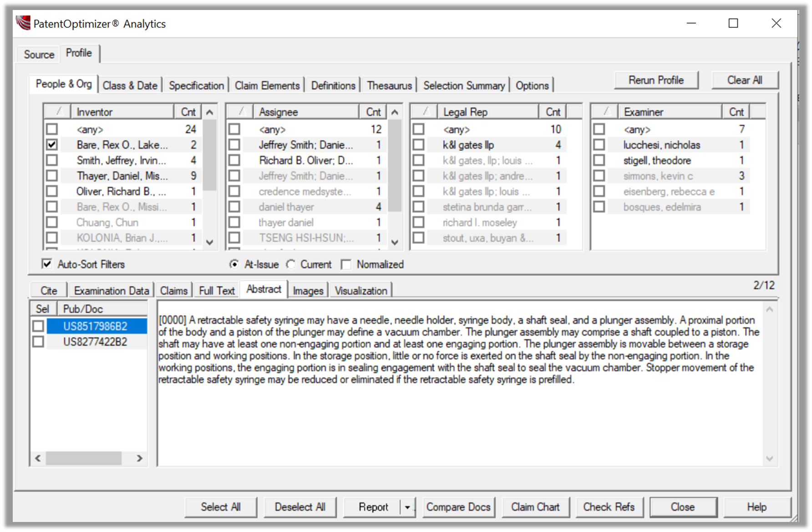Click the Legal Rep column sort indicator

(425, 111)
